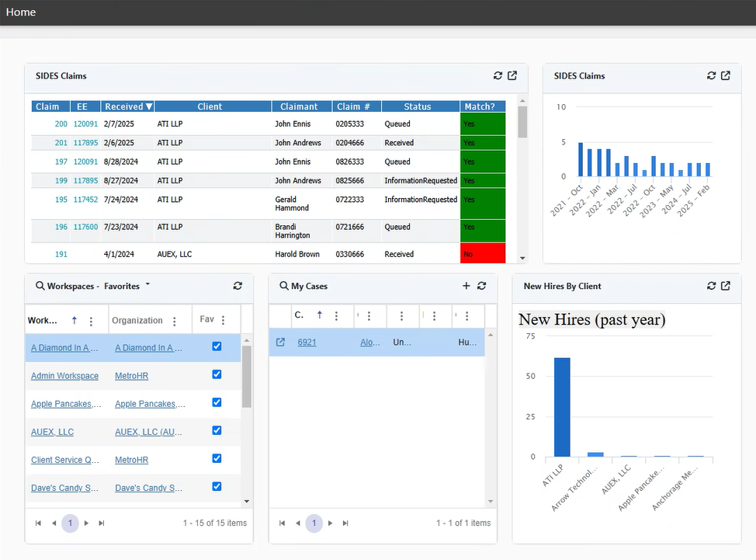Screen dimensions: 756x560
Task: Open SIDES Claims in a new window
Action: click(x=512, y=76)
